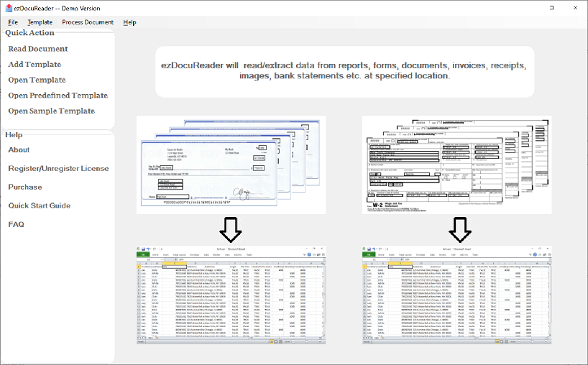588x365 pixels.
Task: Select Add Template quick action
Action: coord(35,65)
